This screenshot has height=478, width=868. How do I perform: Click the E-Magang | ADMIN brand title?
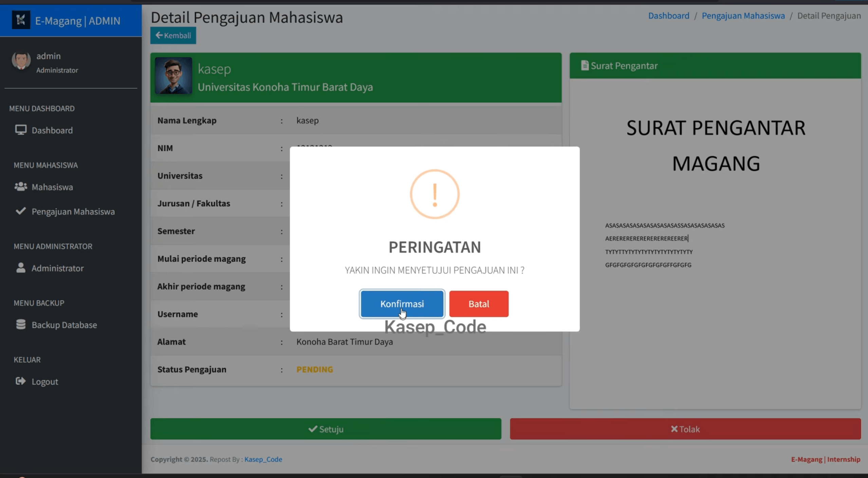[78, 21]
